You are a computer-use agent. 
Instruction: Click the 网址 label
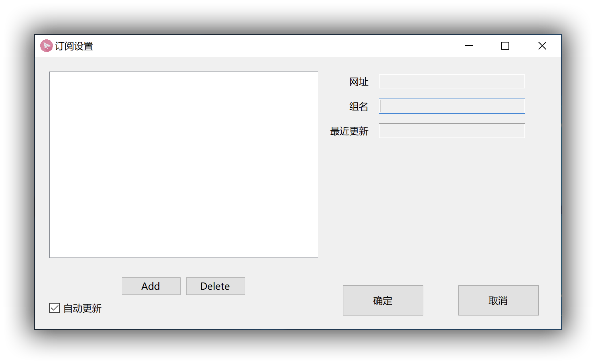click(x=358, y=81)
